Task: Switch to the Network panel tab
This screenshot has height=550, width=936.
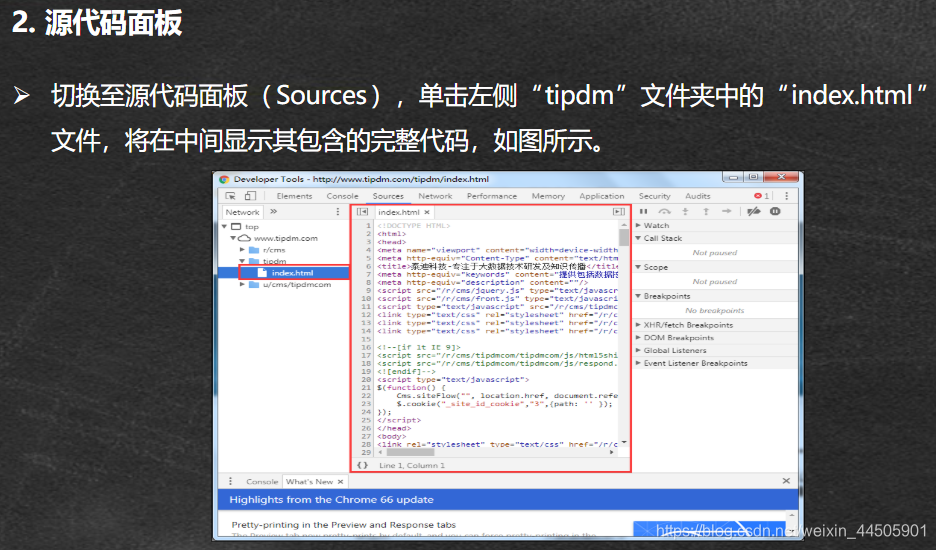Action: [x=435, y=196]
